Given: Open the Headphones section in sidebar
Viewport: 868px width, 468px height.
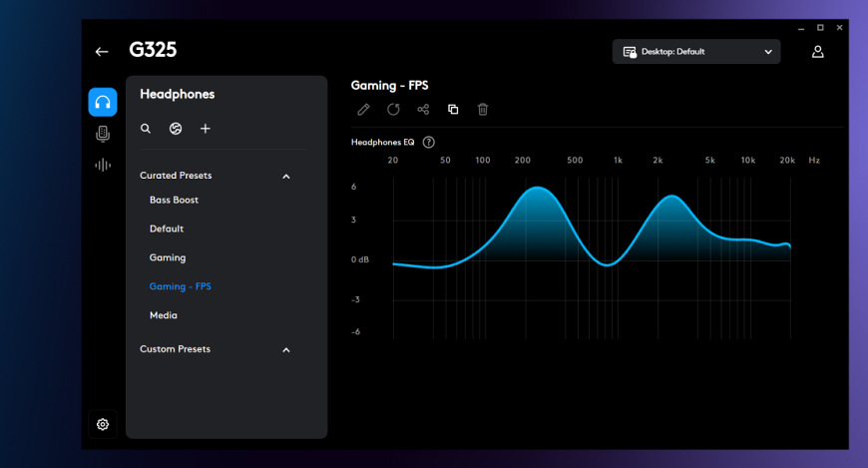Looking at the screenshot, I should (103, 102).
